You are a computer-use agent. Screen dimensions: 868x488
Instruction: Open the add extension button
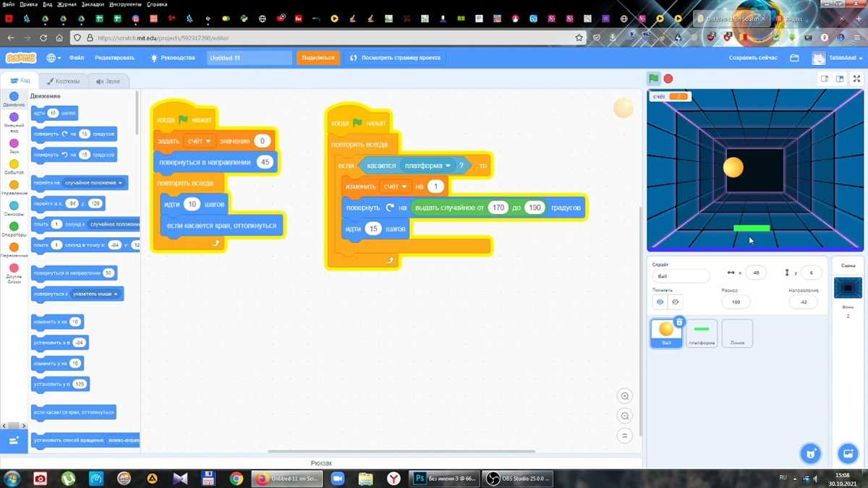click(14, 440)
